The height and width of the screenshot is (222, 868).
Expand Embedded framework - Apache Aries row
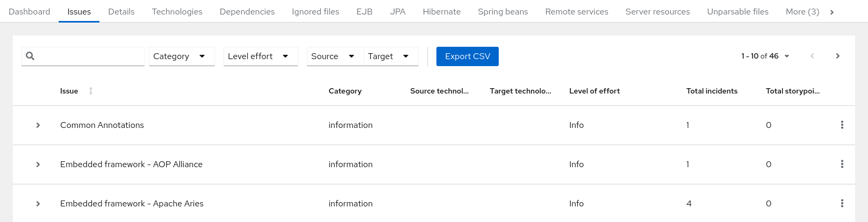click(38, 204)
